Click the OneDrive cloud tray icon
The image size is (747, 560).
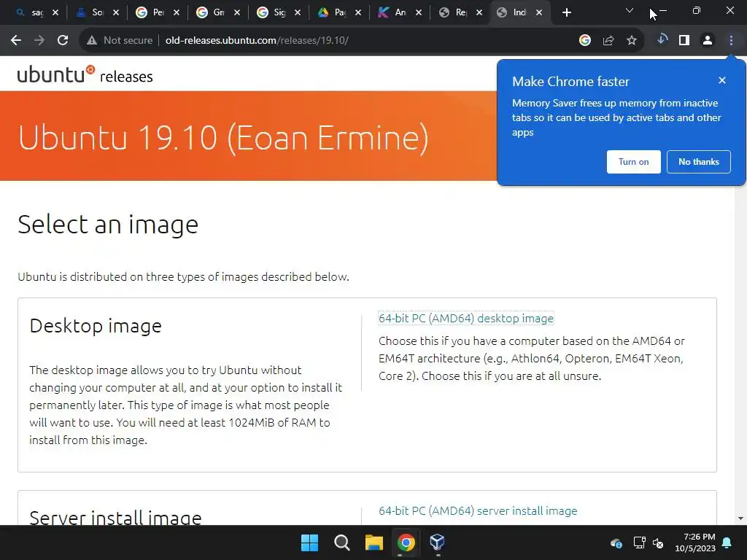pyautogui.click(x=616, y=542)
